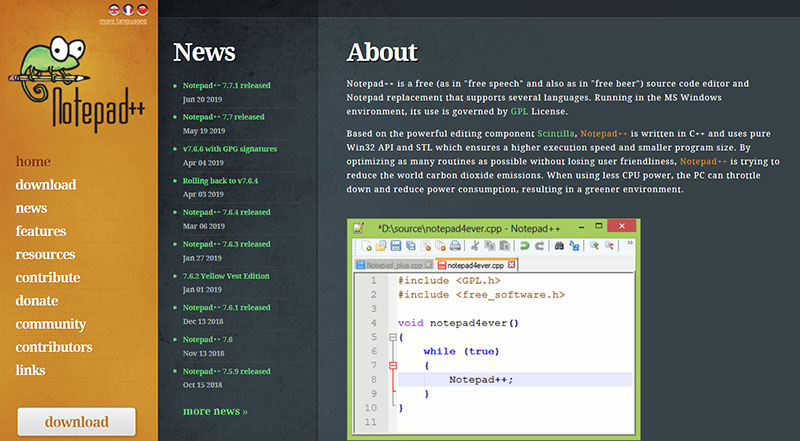
Task: Select the notepad4ever.cpp tab
Action: [477, 264]
